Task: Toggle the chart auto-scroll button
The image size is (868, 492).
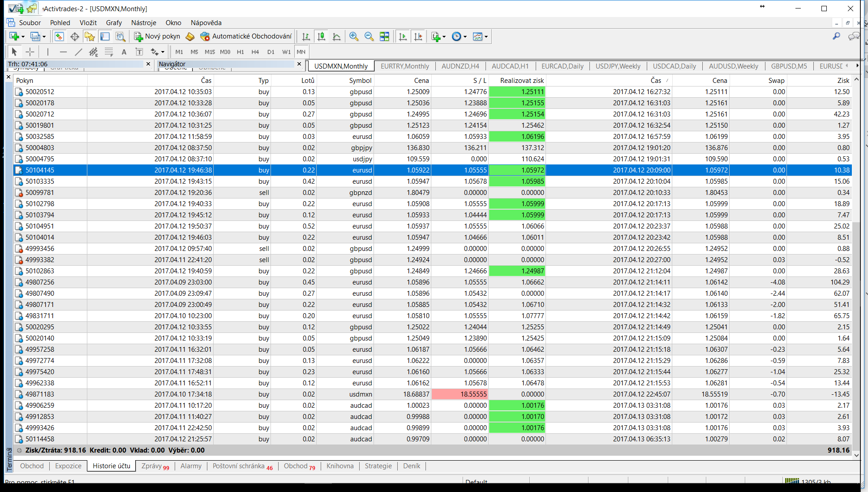Action: point(403,37)
